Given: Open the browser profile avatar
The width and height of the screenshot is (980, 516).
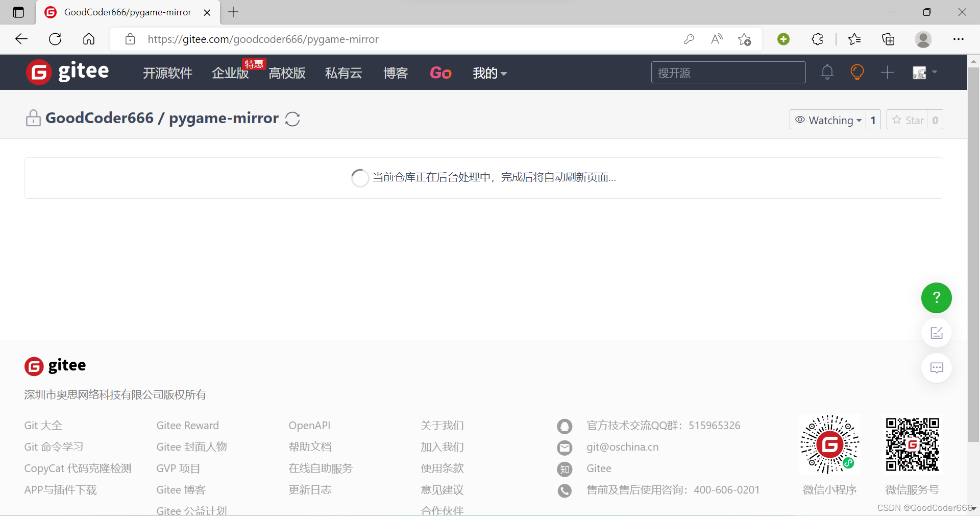Looking at the screenshot, I should coord(923,39).
